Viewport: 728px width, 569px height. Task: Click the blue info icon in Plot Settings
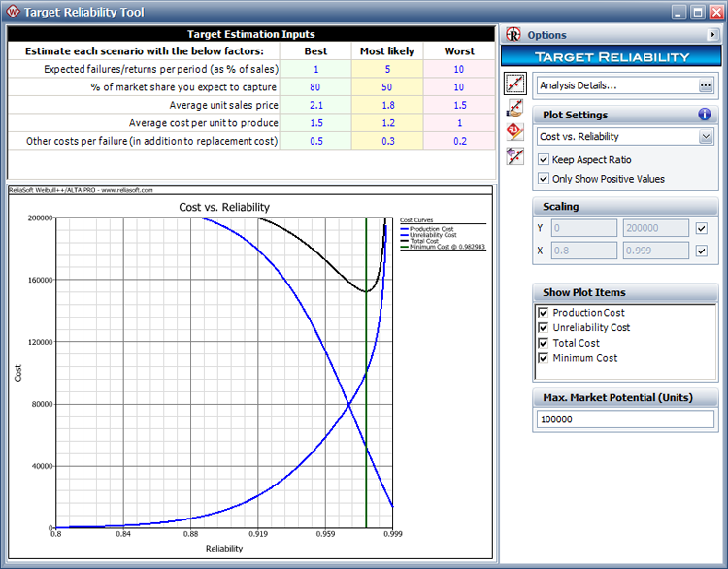point(705,115)
